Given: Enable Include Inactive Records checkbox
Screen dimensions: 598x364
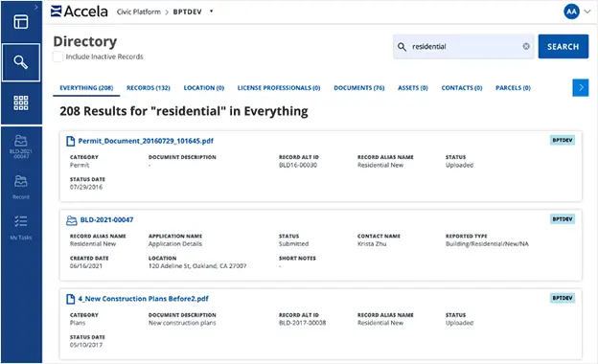Looking at the screenshot, I should click(x=57, y=57).
